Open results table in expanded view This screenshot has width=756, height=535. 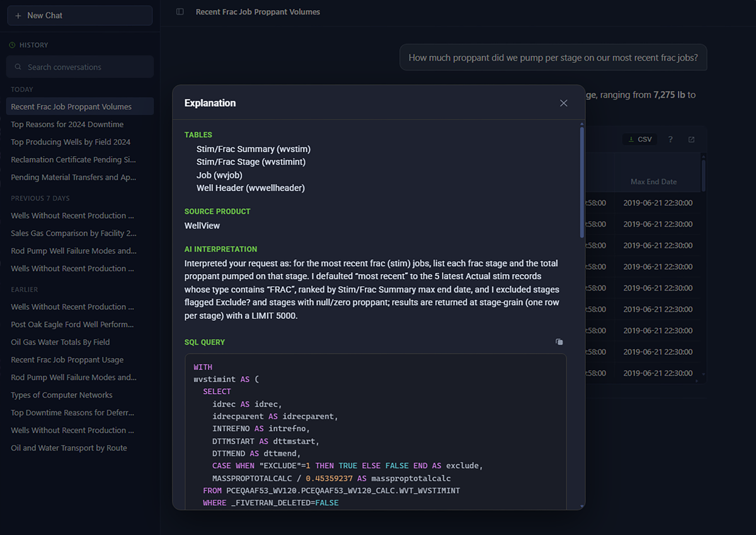pos(691,139)
